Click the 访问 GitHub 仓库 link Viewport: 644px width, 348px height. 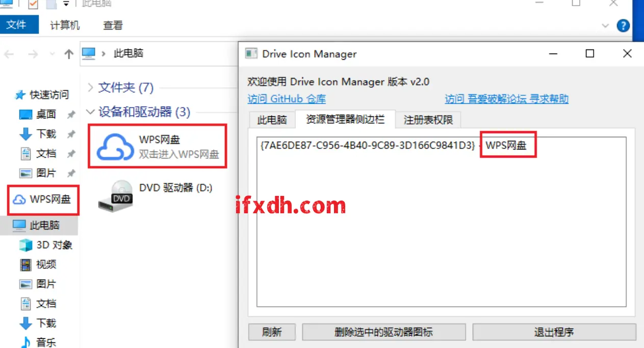[x=287, y=99]
